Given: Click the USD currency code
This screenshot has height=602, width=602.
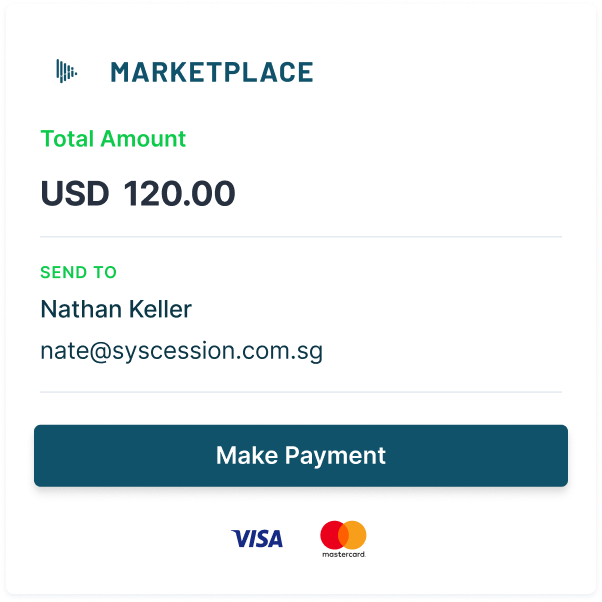Looking at the screenshot, I should click(x=74, y=193).
